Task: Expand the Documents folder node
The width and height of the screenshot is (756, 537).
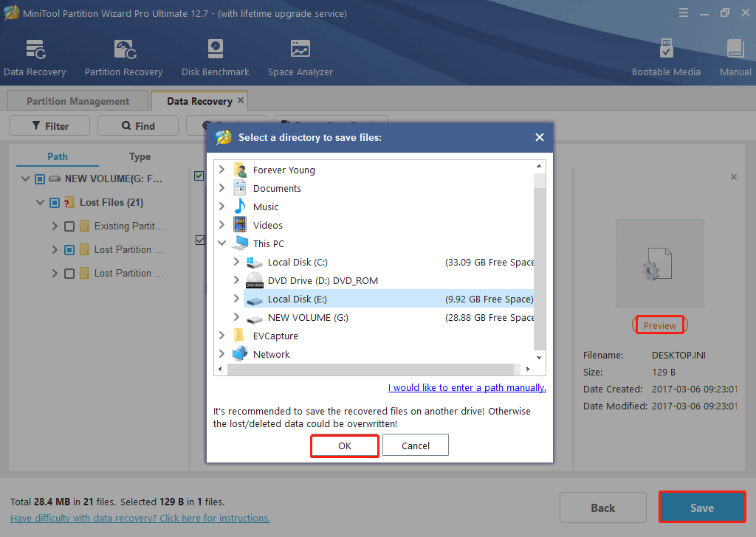Action: tap(221, 188)
